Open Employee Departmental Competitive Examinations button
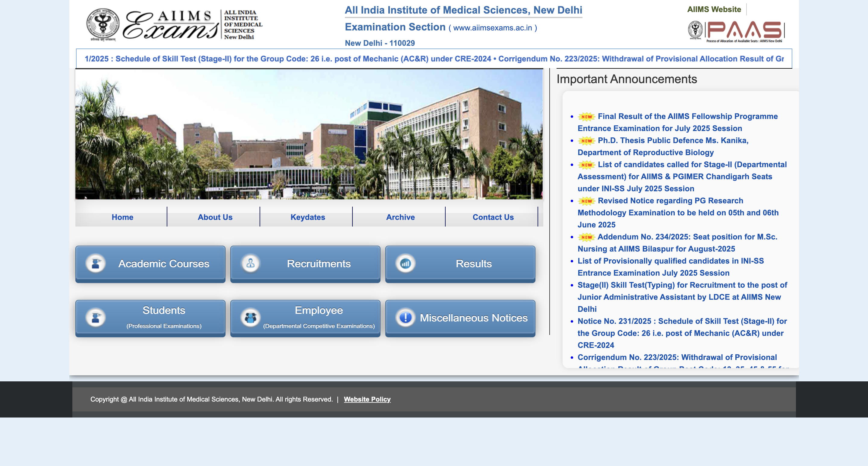Image resolution: width=868 pixels, height=466 pixels. 305,318
